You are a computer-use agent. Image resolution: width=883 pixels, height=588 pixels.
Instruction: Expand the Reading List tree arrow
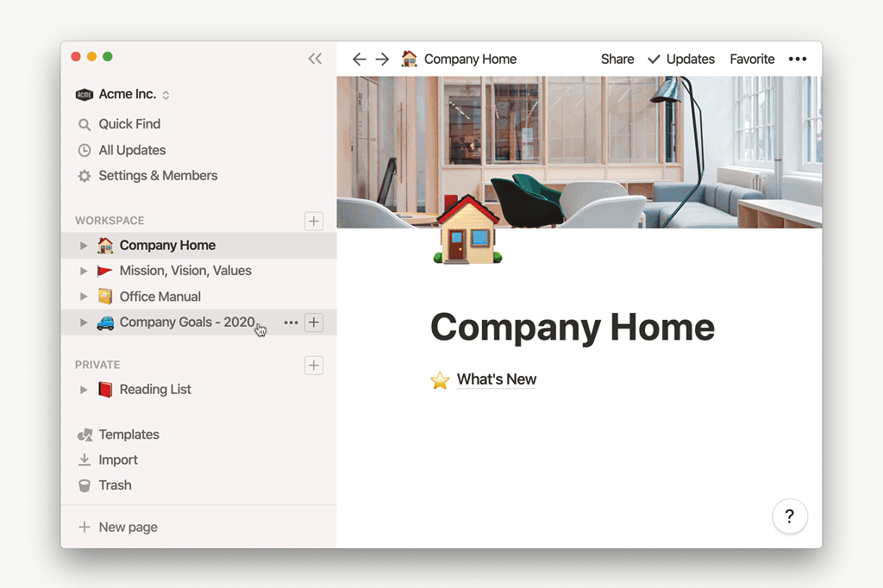[x=84, y=390]
